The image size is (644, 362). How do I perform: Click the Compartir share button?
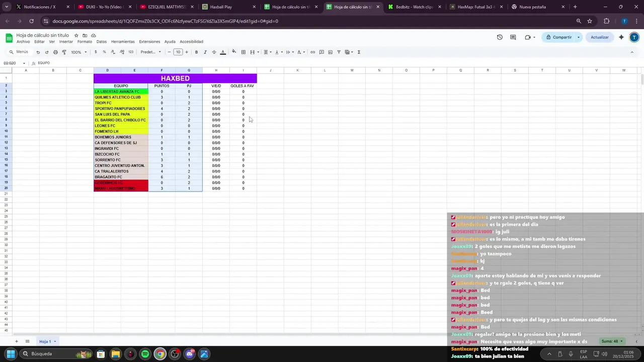point(558,37)
